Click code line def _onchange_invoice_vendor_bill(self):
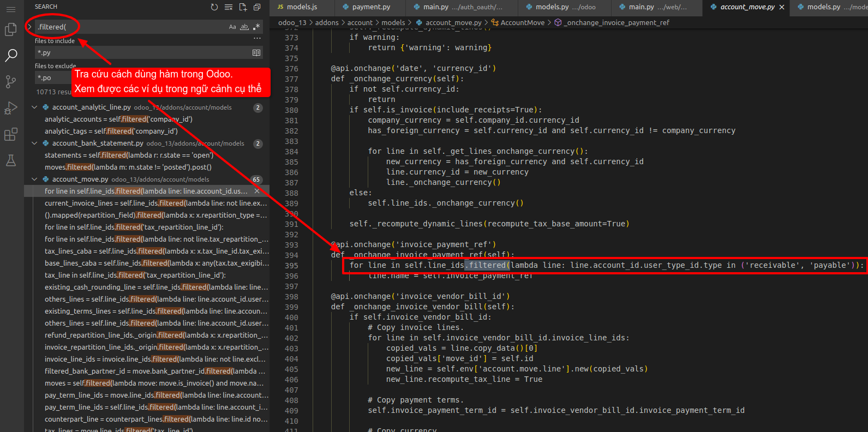This screenshot has height=432, width=868. (x=422, y=307)
